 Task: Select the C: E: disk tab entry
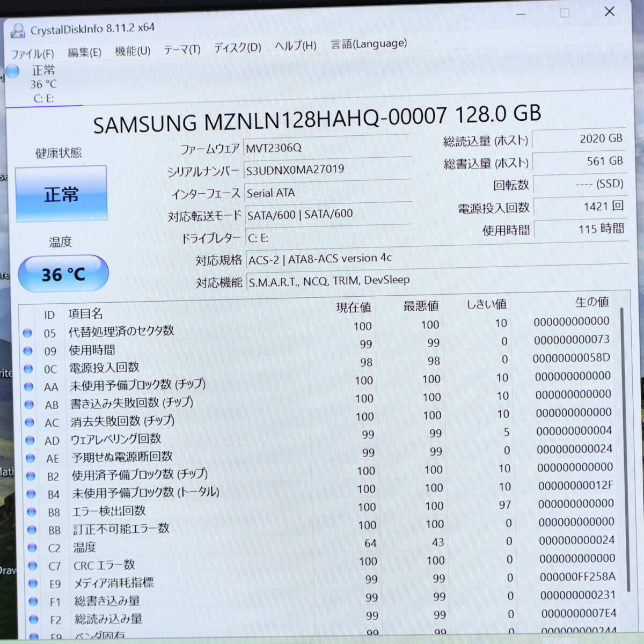[x=43, y=84]
